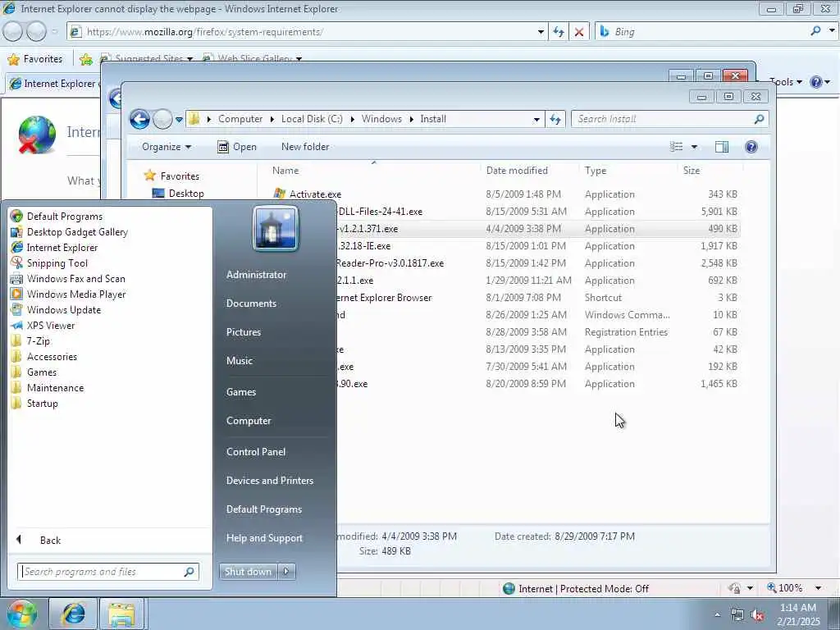Open IE Favorites button

36,59
